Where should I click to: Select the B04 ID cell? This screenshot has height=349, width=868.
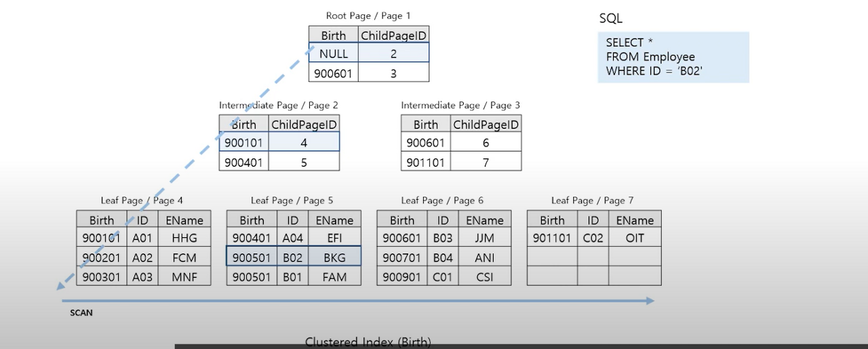pos(443,258)
